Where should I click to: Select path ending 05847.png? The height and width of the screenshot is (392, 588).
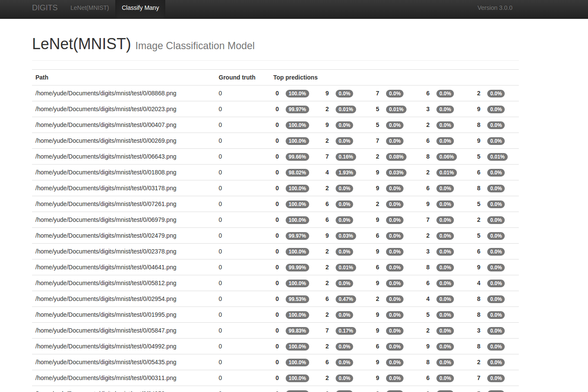coord(106,330)
